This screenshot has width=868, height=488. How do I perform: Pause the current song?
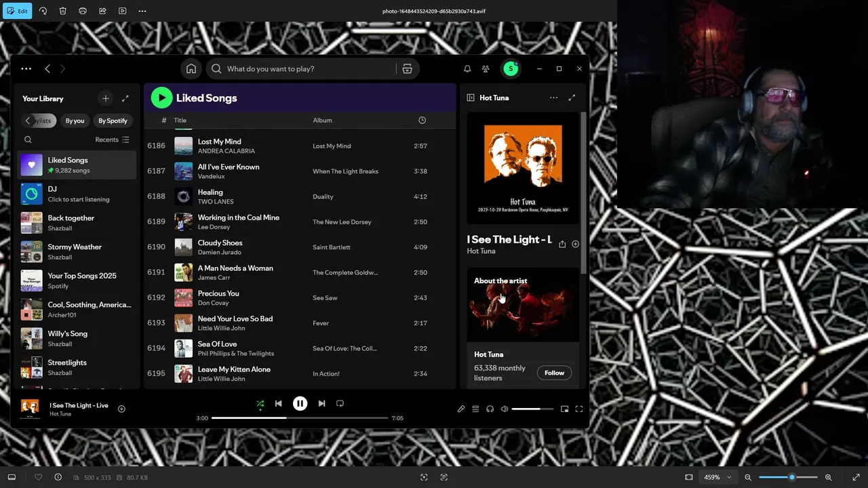pyautogui.click(x=300, y=403)
